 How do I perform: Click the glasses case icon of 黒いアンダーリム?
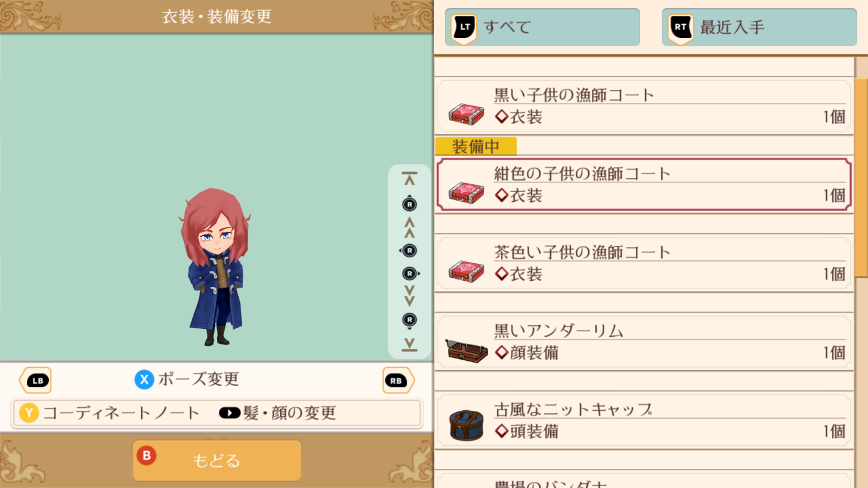point(466,350)
